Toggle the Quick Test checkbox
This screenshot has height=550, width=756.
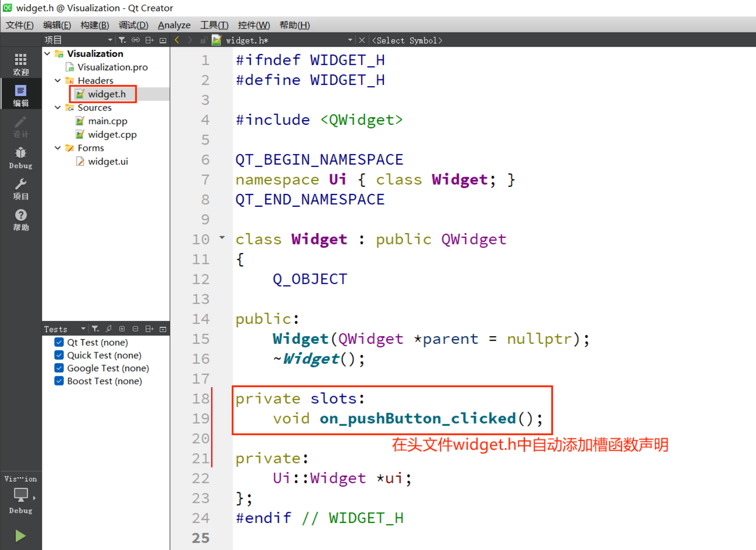(59, 355)
